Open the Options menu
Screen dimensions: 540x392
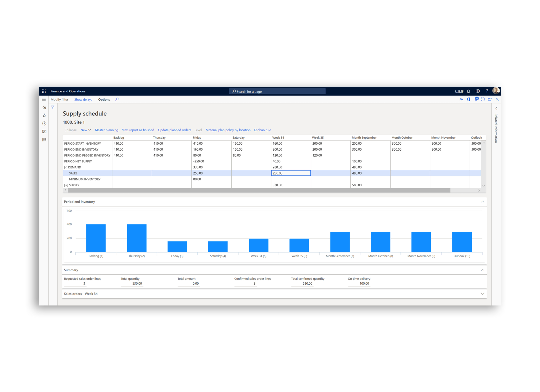point(104,99)
